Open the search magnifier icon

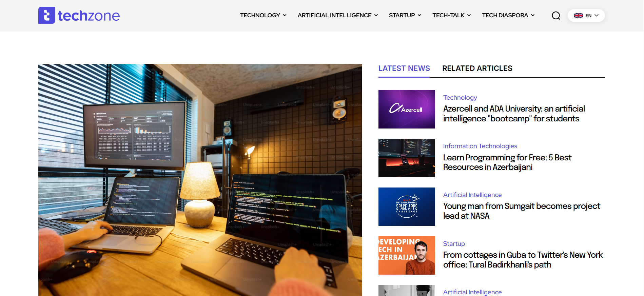coord(556,16)
